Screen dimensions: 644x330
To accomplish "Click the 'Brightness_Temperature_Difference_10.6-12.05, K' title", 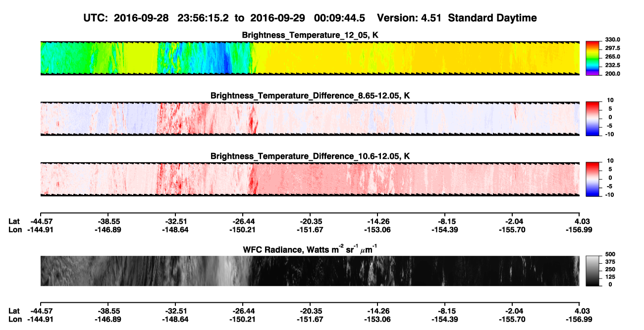I will [310, 156].
